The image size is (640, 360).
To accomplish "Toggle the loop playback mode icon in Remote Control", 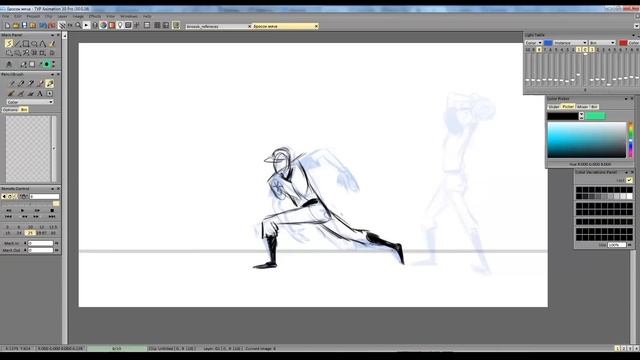I will pyautogui.click(x=10, y=197).
